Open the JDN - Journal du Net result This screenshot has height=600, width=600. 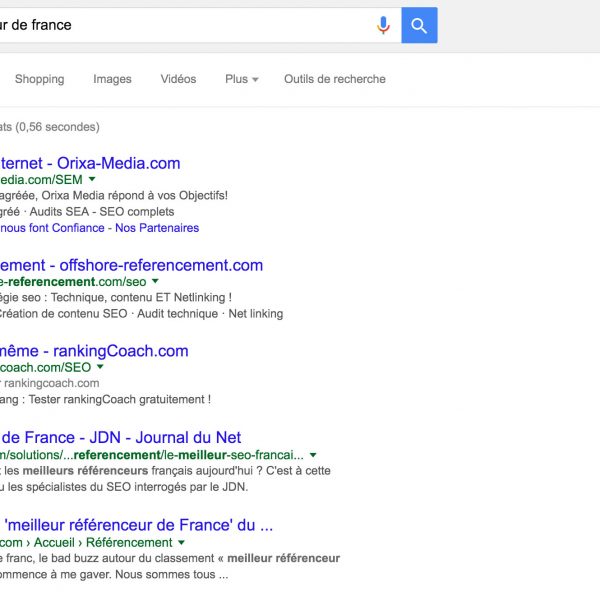pos(121,437)
